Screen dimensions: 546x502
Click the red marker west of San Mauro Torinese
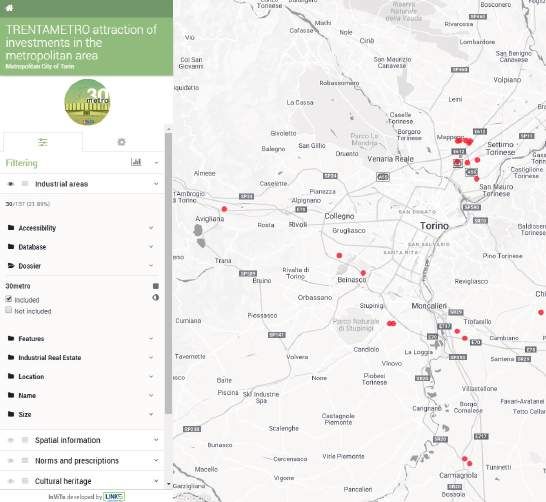click(476, 179)
